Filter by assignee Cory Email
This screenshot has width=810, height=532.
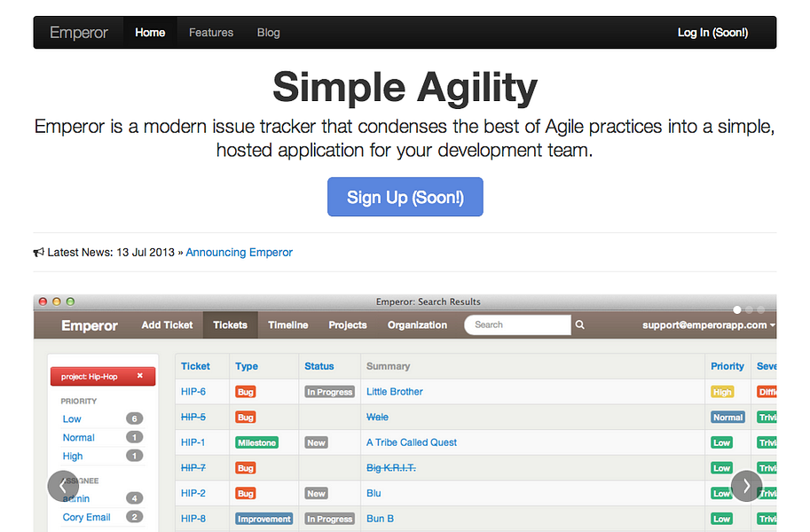(x=86, y=517)
